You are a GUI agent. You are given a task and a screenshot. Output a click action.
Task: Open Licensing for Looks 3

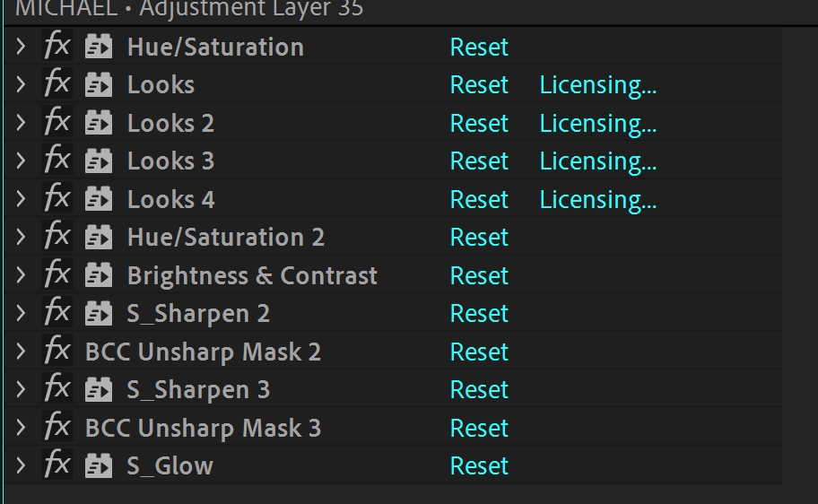point(598,161)
